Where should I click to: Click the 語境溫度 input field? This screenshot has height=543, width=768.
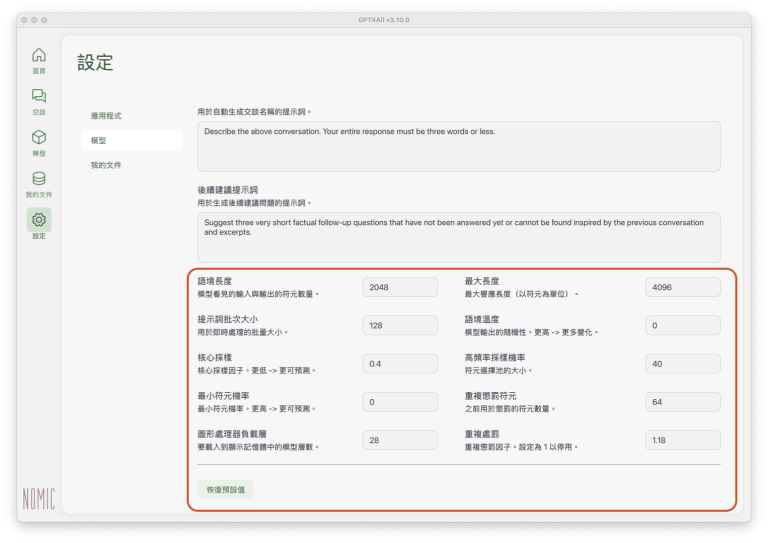[x=683, y=325]
